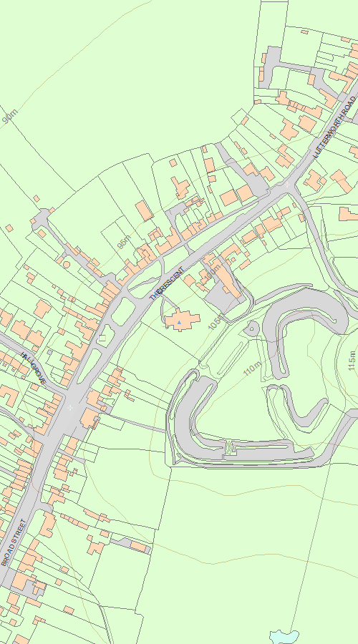
Task: Select the THE CRESCENT street label
Action: [x=166, y=283]
